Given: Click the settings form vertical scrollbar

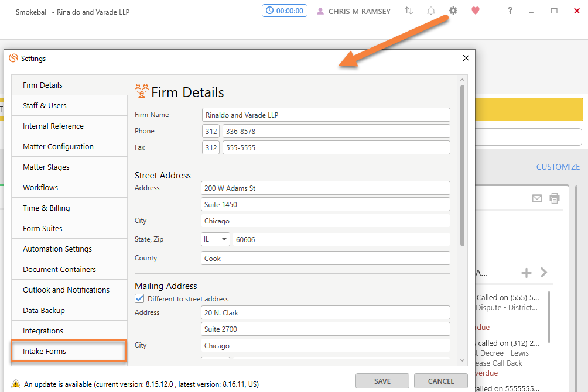Looking at the screenshot, I should pyautogui.click(x=462, y=164).
